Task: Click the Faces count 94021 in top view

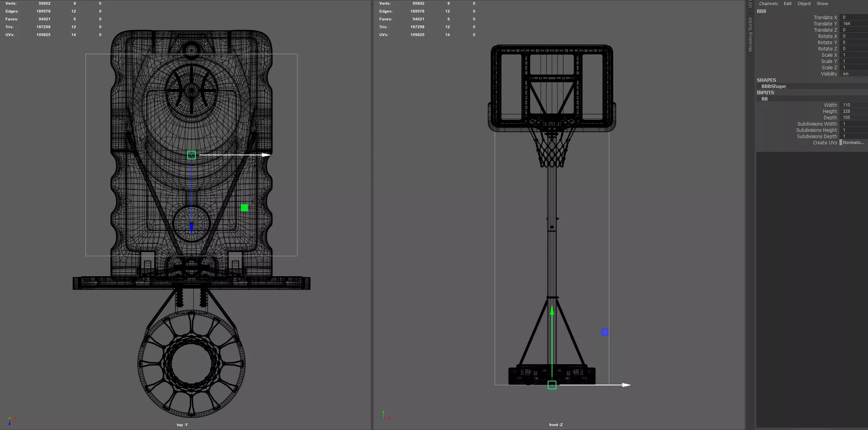Action: click(44, 19)
